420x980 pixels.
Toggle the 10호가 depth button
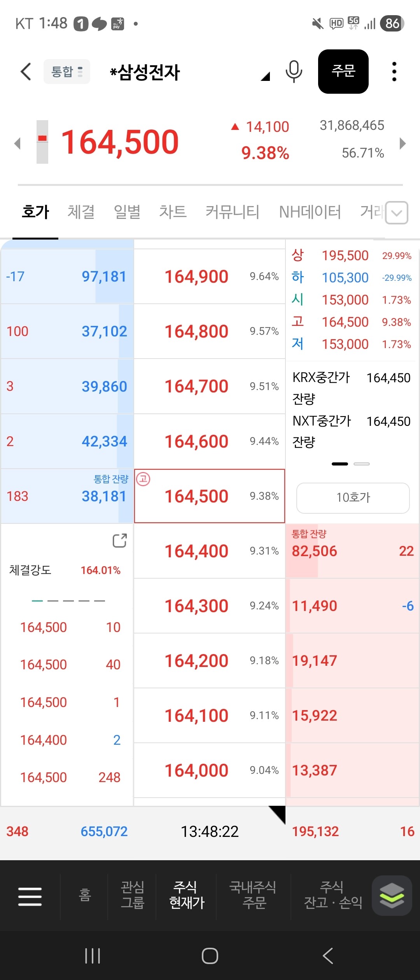tap(353, 498)
